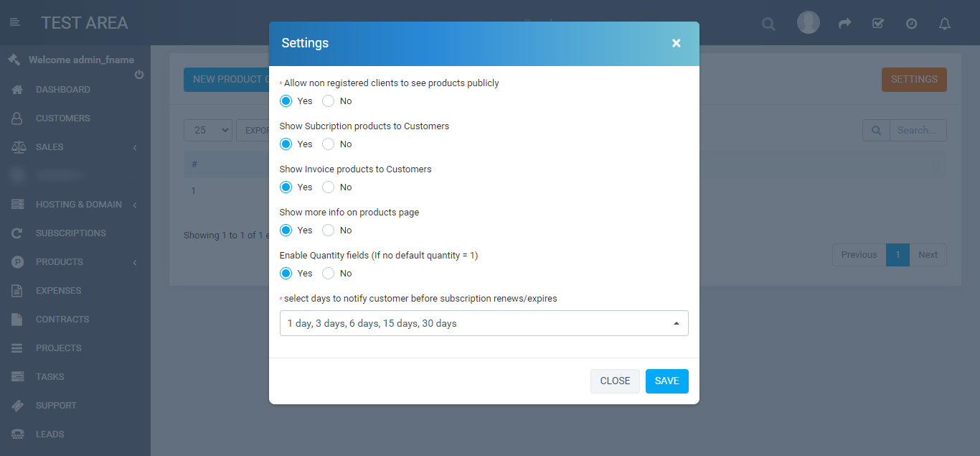Choose No for Enable Quantity fields
The image size is (980, 456).
tap(329, 274)
